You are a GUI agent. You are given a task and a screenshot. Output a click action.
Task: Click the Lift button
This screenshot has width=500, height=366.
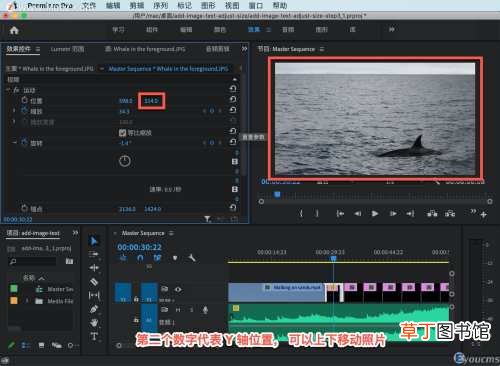click(x=432, y=213)
